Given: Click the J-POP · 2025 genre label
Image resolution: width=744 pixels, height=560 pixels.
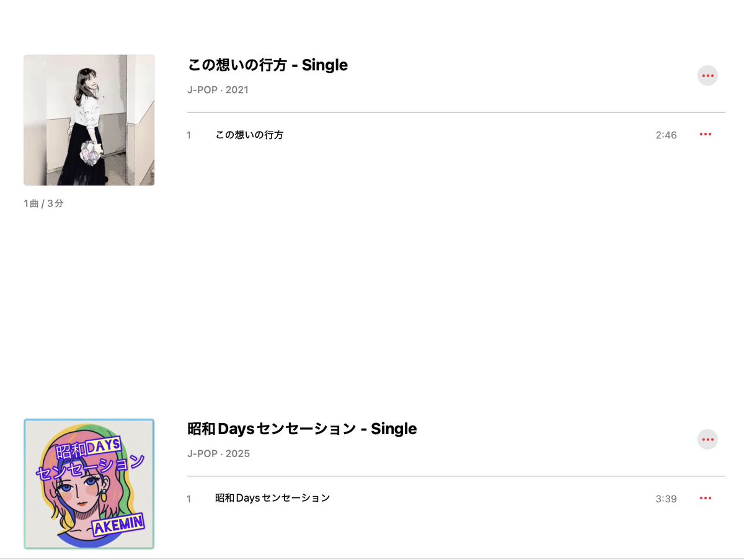Looking at the screenshot, I should [x=218, y=453].
